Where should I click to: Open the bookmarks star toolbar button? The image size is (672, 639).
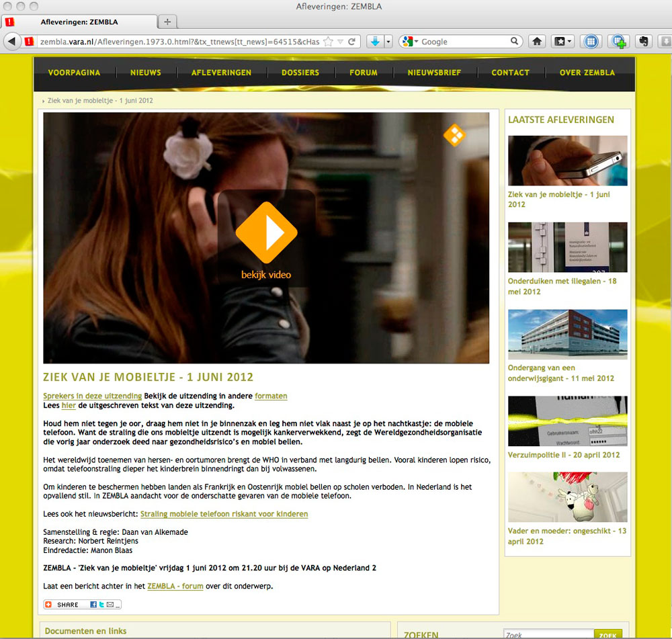click(x=560, y=42)
